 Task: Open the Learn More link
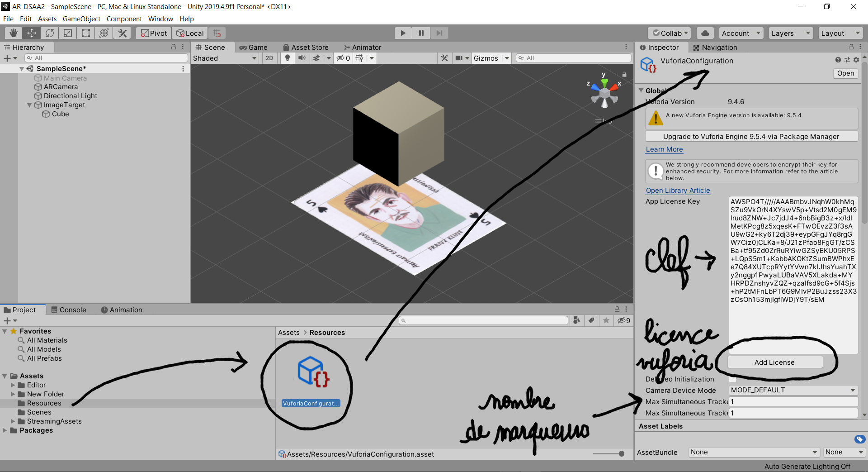pyautogui.click(x=664, y=149)
